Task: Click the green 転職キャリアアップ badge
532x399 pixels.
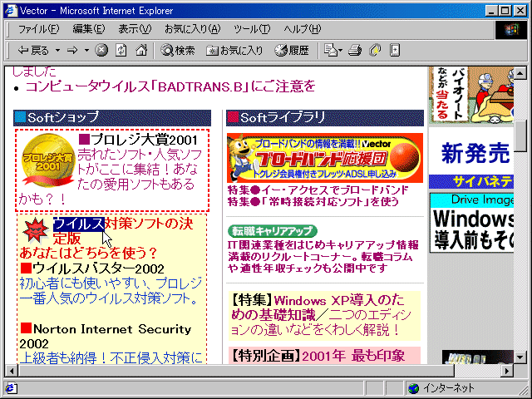Action: pyautogui.click(x=272, y=231)
